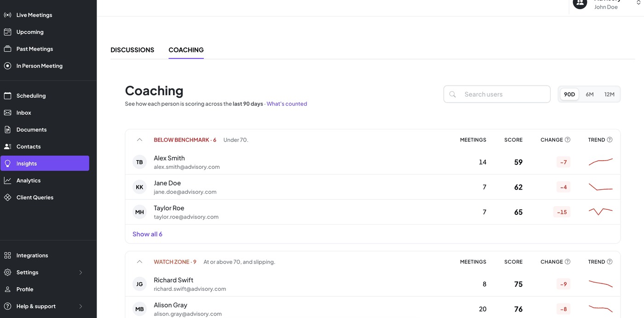Click the Upcoming calendar icon

click(x=7, y=32)
